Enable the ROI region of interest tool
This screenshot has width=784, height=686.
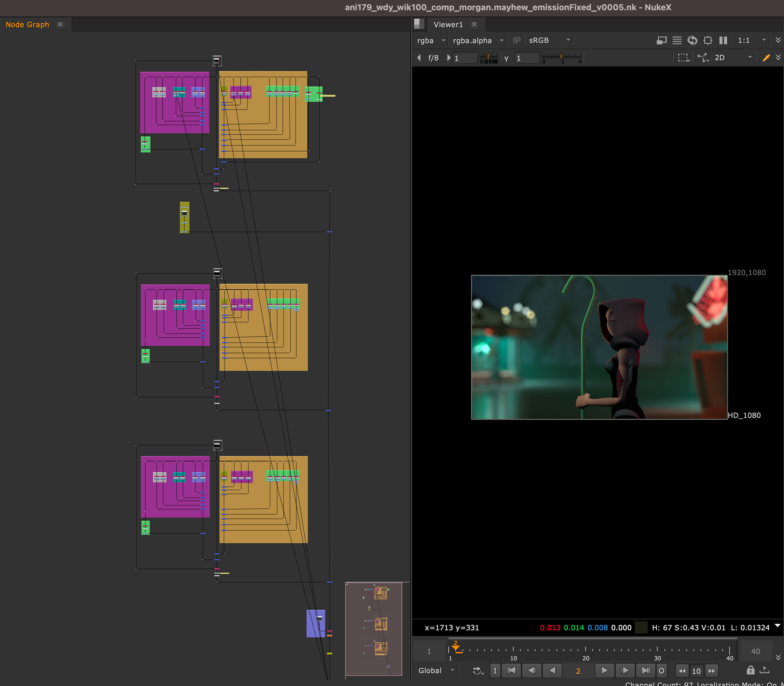point(684,58)
